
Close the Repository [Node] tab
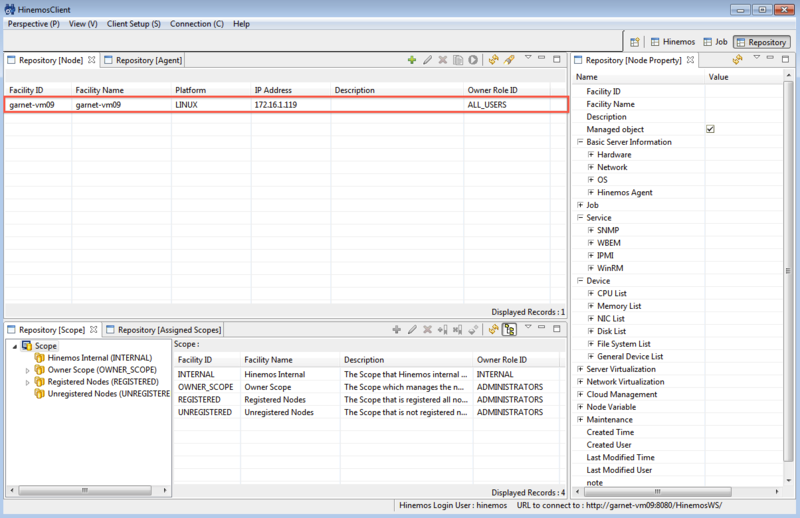(x=91, y=60)
